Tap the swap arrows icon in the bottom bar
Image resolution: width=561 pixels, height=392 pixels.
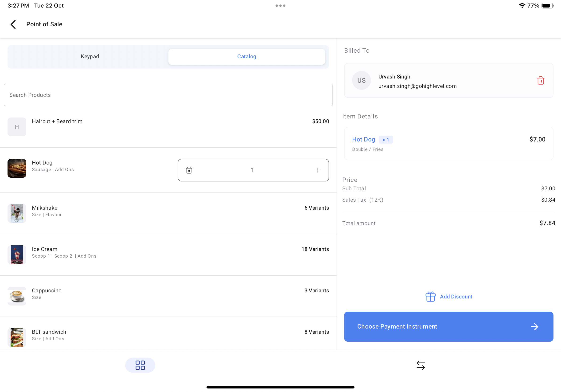[421, 365]
